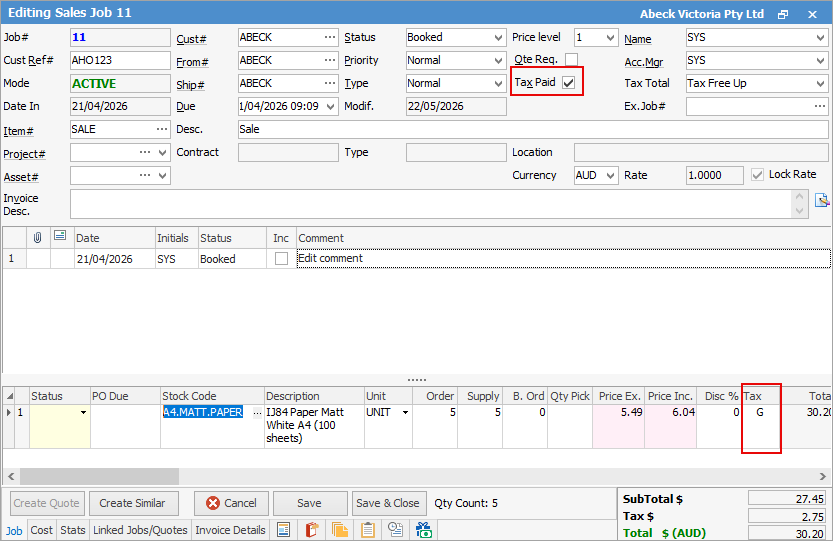
Task: Open the Item# lookup ellipsis button
Action: coord(162,129)
